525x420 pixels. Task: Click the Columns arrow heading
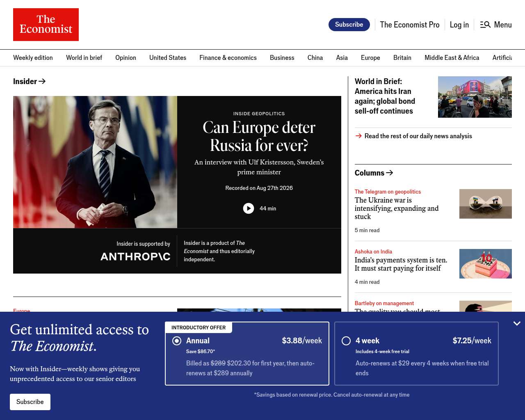[x=374, y=173]
